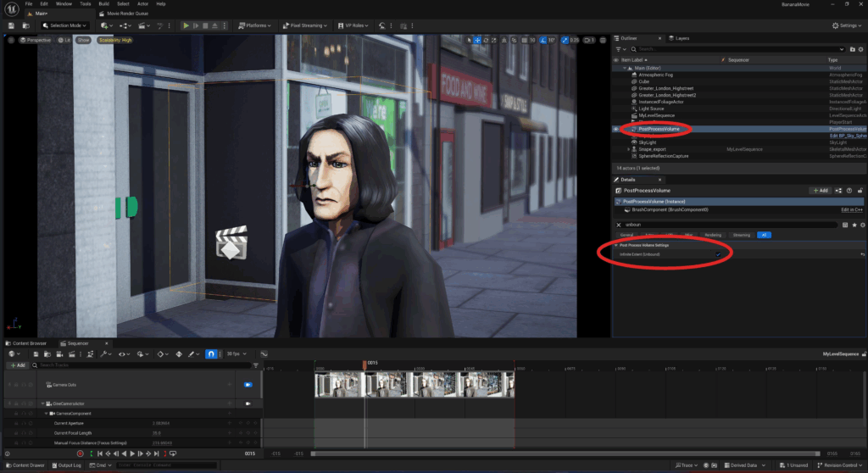Click the red Record button in Sequencer
The height and width of the screenshot is (473, 868).
pos(81,454)
